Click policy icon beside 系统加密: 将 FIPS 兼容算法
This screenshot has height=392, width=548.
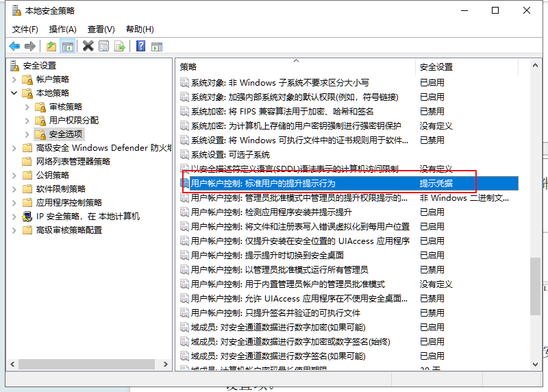[x=184, y=111]
